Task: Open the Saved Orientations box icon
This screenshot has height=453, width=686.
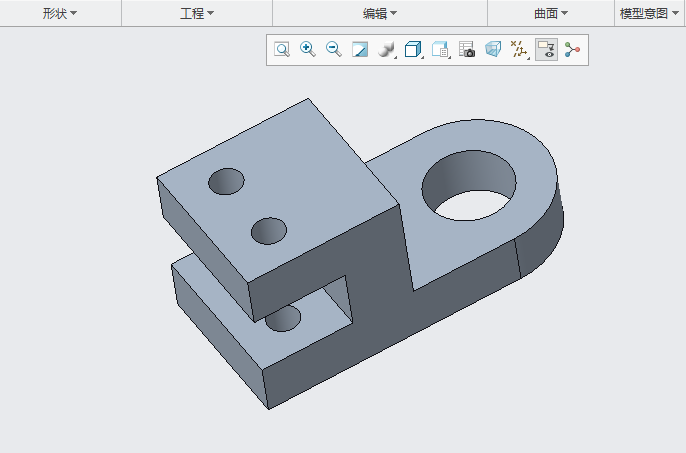Action: [x=413, y=50]
